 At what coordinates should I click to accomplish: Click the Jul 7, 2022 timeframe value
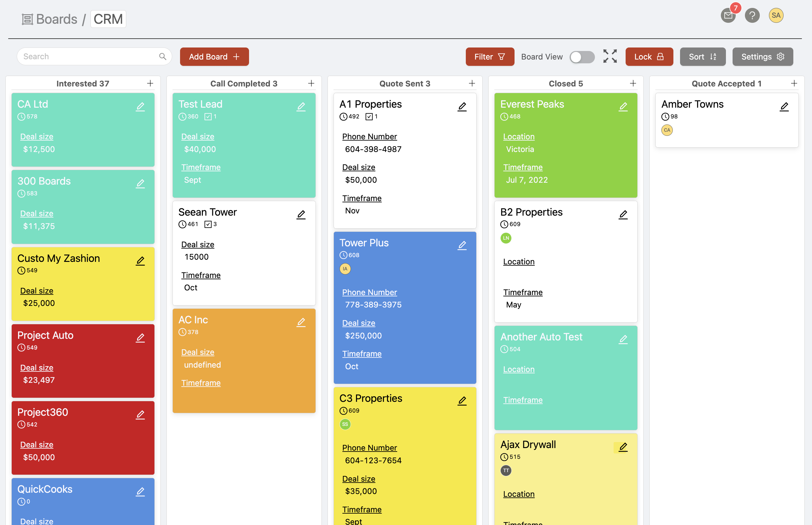pyautogui.click(x=527, y=180)
